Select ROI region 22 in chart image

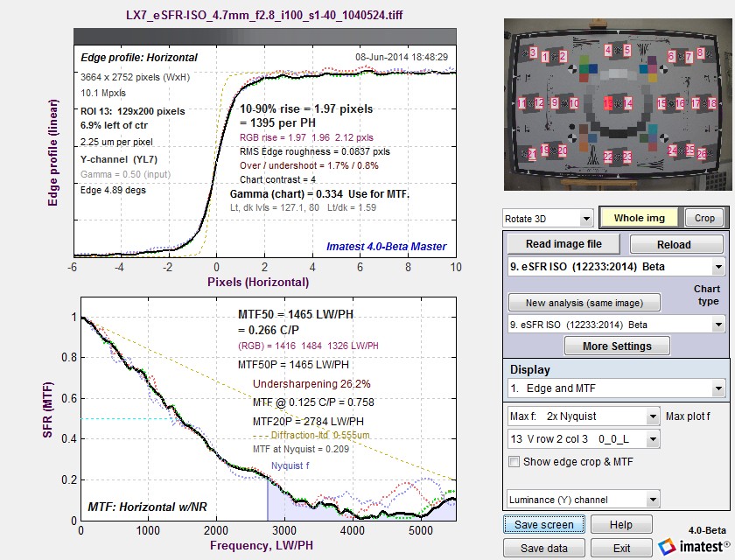pos(608,157)
